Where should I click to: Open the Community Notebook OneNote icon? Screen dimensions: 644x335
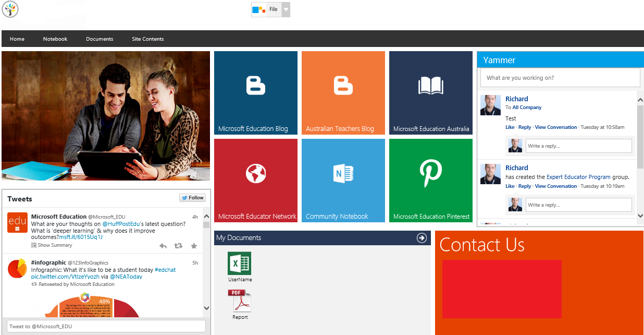click(343, 173)
